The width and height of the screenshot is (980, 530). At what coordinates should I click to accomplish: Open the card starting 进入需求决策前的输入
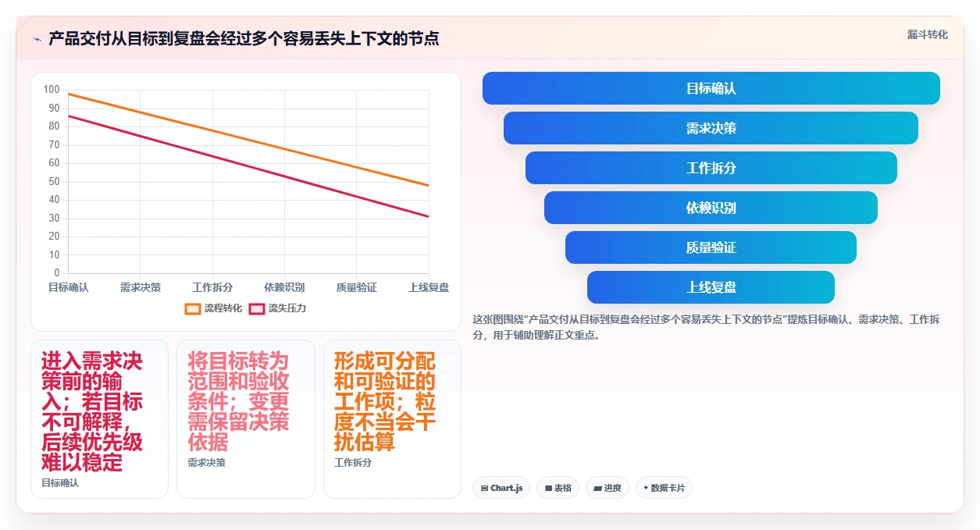click(99, 419)
